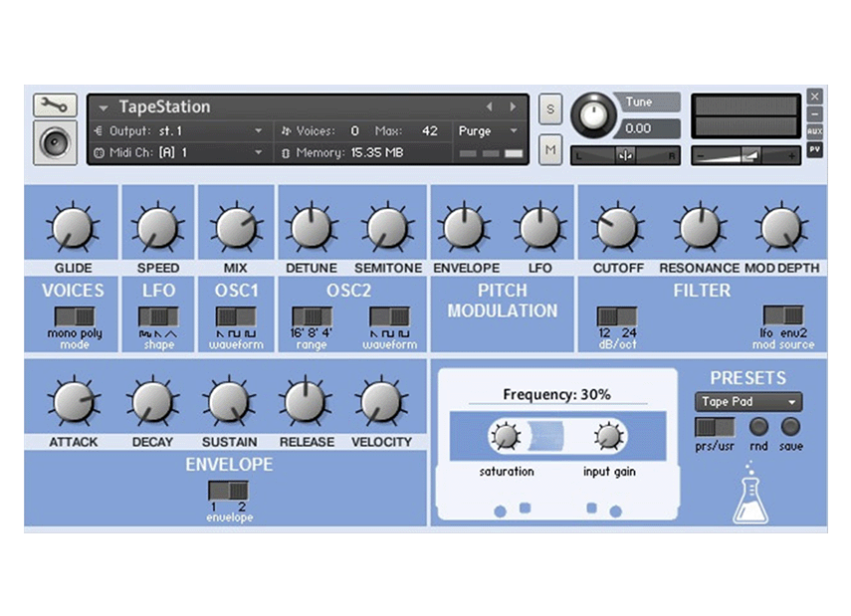Click the DETUNE knob

point(312,228)
